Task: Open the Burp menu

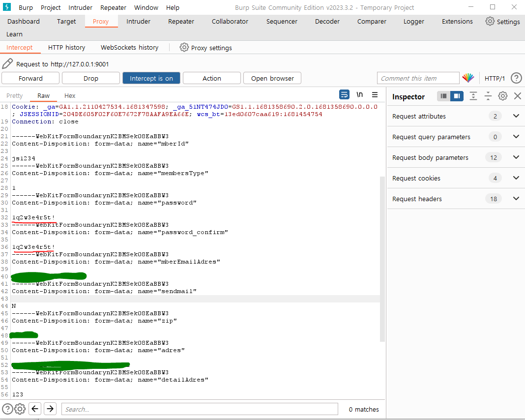Action: (x=26, y=7)
